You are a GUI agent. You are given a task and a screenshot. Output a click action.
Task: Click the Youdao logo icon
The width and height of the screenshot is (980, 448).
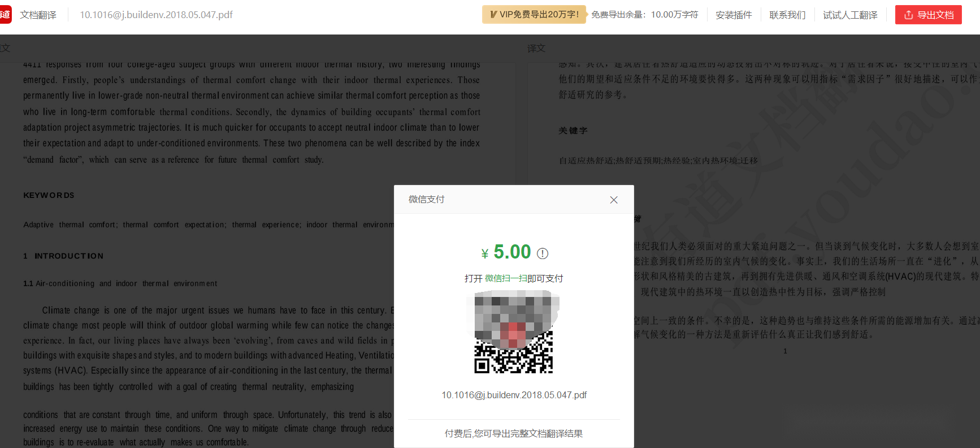(5, 15)
